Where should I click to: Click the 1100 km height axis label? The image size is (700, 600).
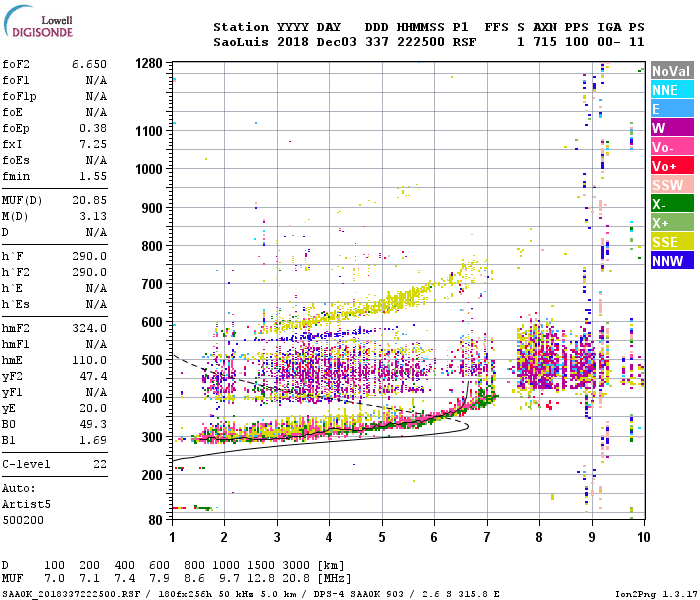(x=149, y=131)
